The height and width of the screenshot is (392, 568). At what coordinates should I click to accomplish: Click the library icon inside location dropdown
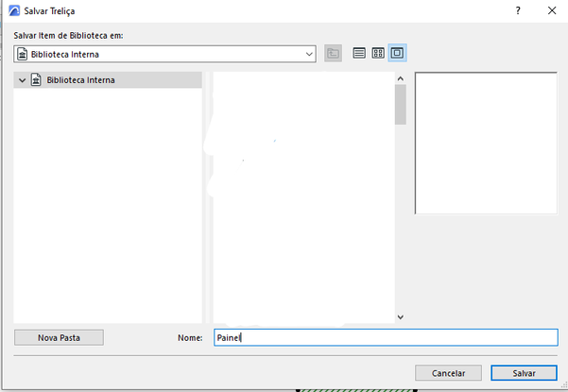pyautogui.click(x=23, y=54)
